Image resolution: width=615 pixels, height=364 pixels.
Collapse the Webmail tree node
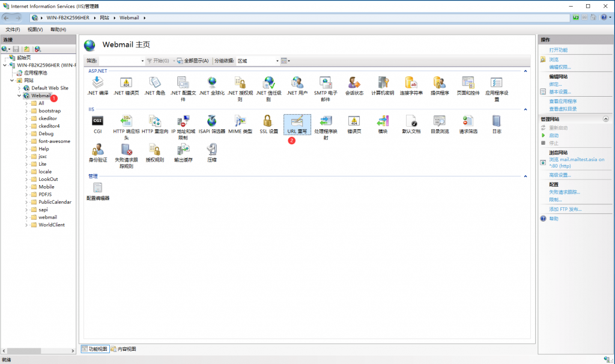(19, 96)
